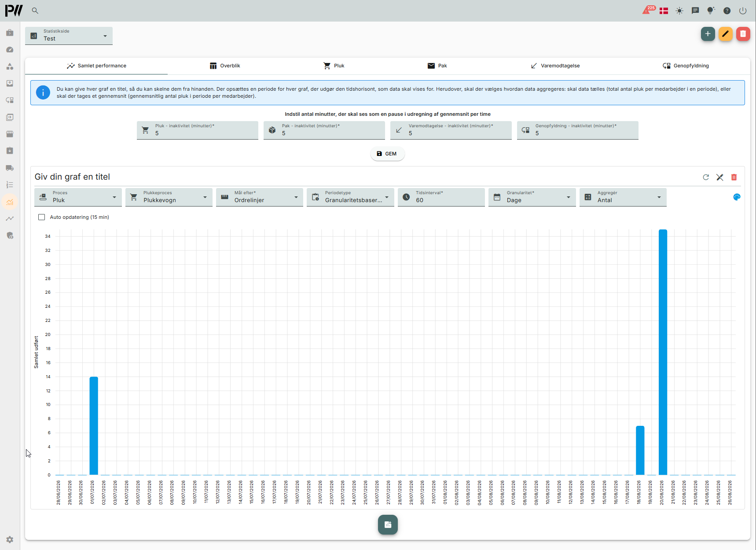Screen dimensions: 756x550
Task: Toggle light/dark theme sun icon
Action: pyautogui.click(x=679, y=11)
